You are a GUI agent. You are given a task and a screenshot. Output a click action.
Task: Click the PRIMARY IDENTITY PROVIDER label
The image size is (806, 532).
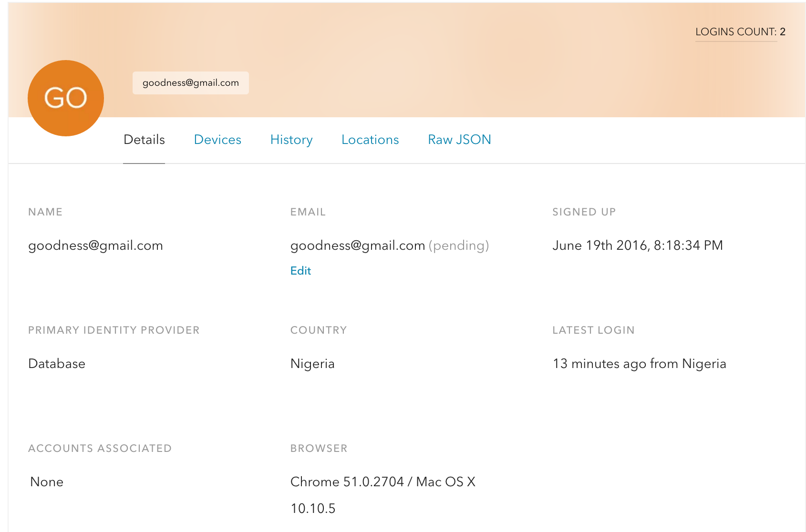(114, 330)
